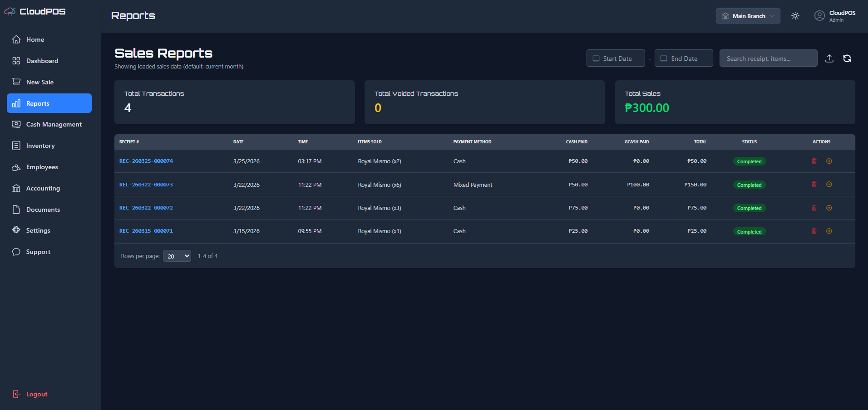Image resolution: width=868 pixels, height=410 pixels.
Task: Log out using Logout link
Action: (30, 394)
